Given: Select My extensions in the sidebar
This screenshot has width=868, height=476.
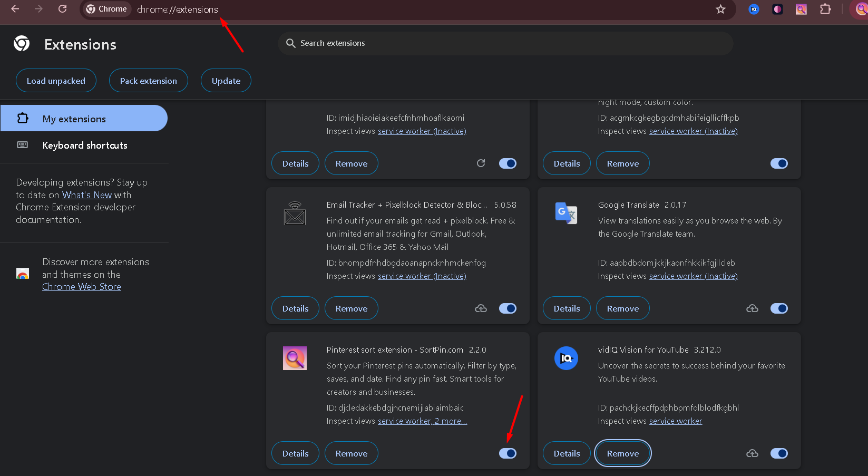Looking at the screenshot, I should [84, 118].
